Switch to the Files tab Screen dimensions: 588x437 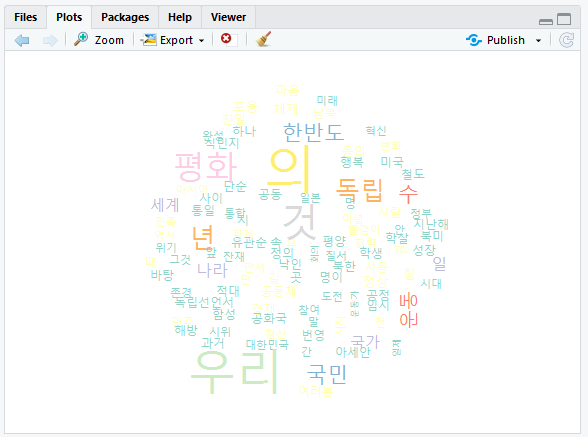pyautogui.click(x=26, y=17)
